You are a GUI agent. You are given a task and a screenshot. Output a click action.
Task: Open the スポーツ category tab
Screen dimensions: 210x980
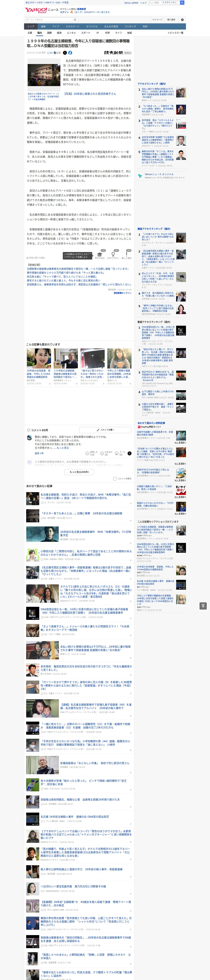[86, 33]
